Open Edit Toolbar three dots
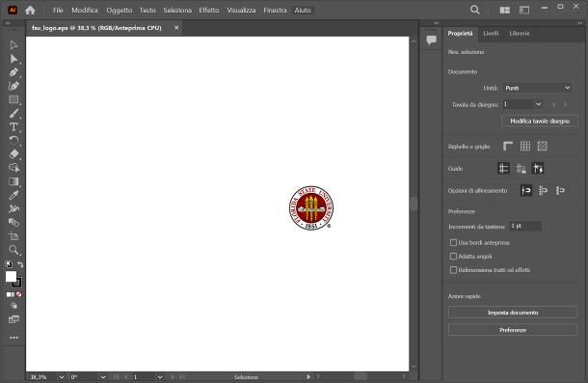588x383 pixels. click(13, 338)
